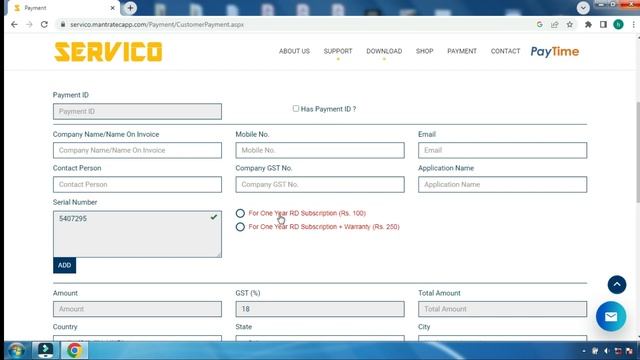Open Chrome three-dot menu
640x360 pixels.
tap(633, 24)
